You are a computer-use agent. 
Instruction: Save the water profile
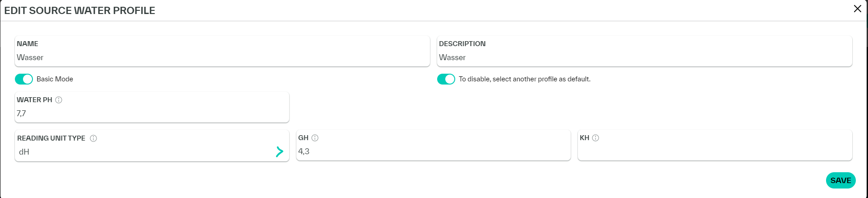click(x=840, y=180)
